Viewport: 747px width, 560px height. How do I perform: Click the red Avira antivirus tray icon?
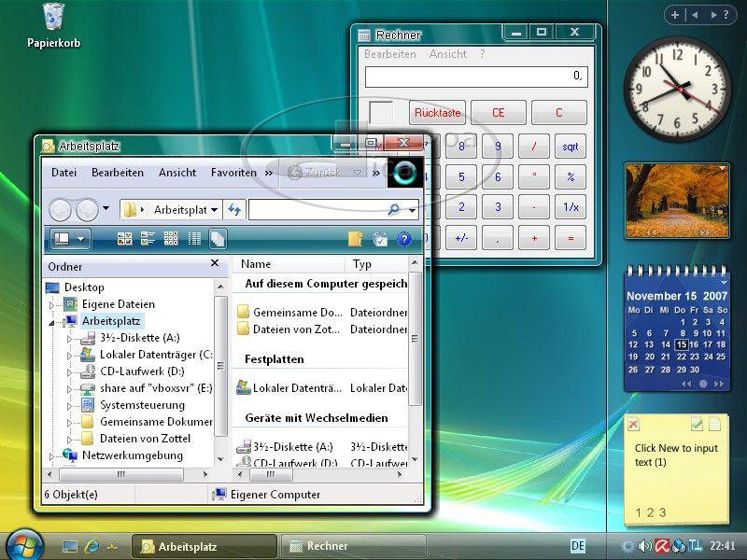[x=661, y=546]
